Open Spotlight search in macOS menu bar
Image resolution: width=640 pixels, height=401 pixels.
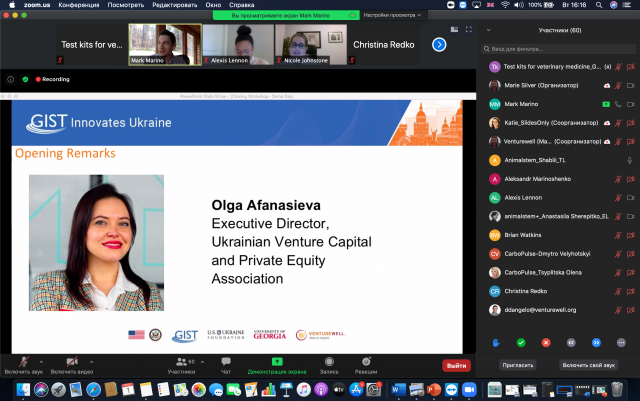599,5
